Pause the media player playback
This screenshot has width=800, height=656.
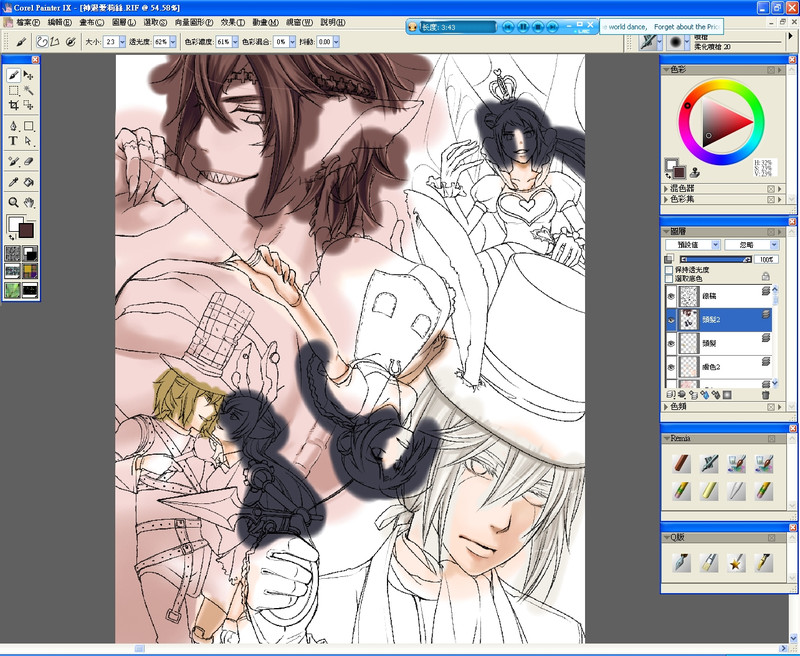[x=523, y=27]
